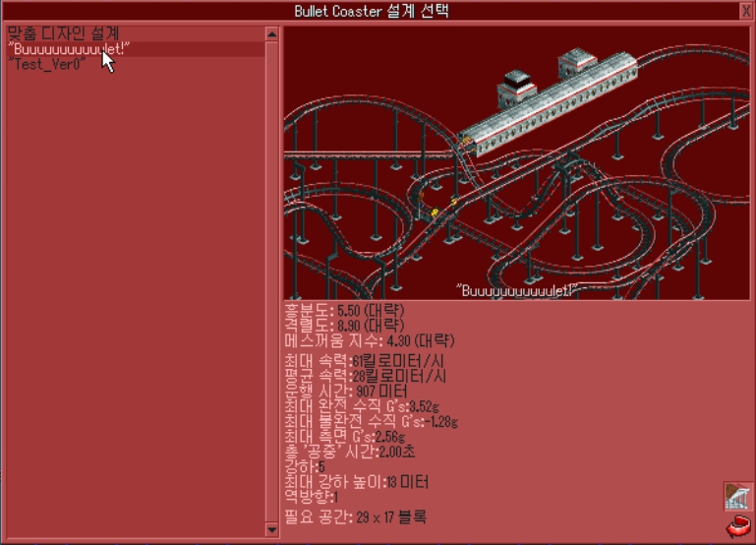Image resolution: width=756 pixels, height=545 pixels.
Task: Click the design list scrollbar track
Action: coord(272,282)
